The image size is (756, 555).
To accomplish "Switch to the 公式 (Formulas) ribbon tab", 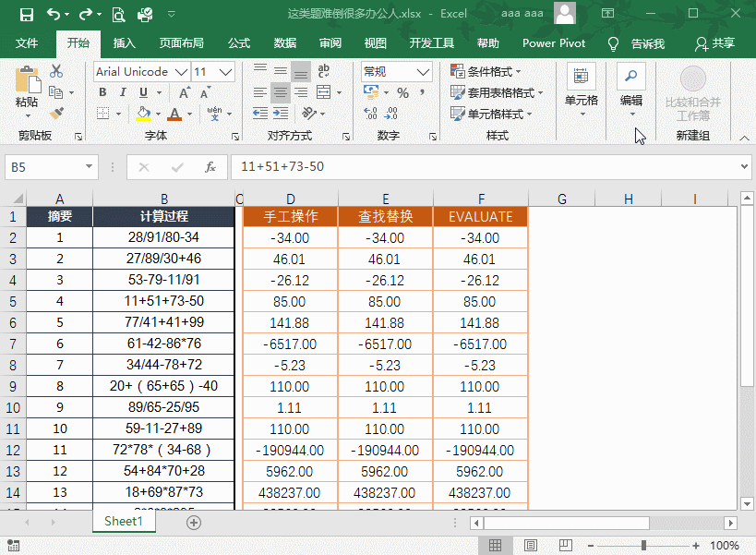I will click(238, 42).
